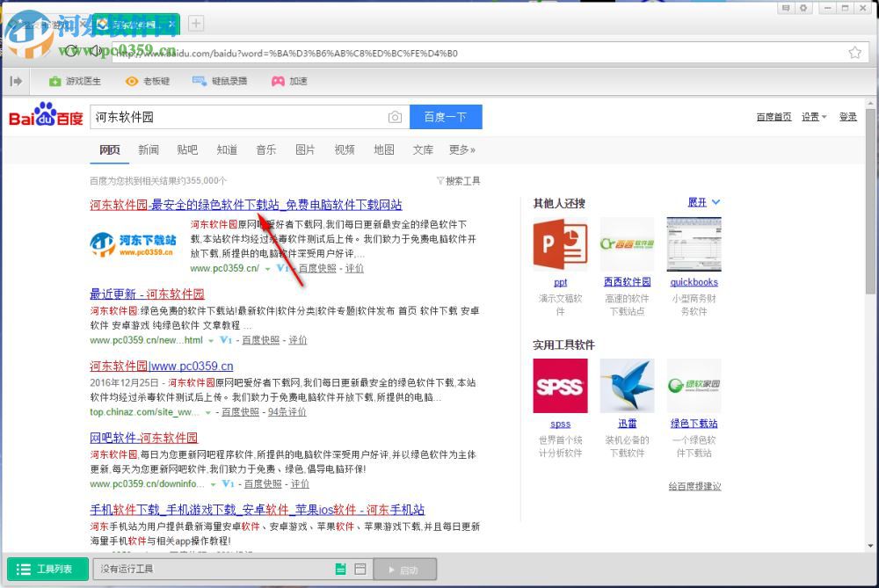879x588 pixels.
Task: Click the 绿软家园 logo thumbnail
Action: [x=694, y=386]
